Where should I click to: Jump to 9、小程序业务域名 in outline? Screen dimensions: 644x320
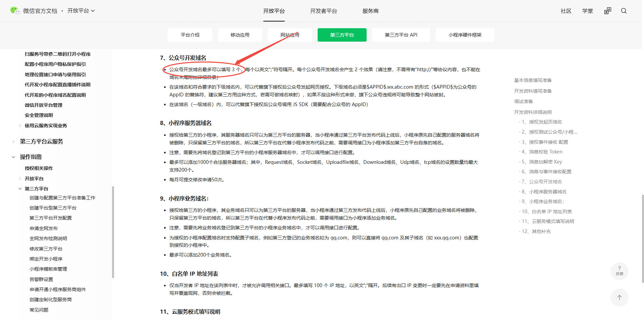point(543,201)
